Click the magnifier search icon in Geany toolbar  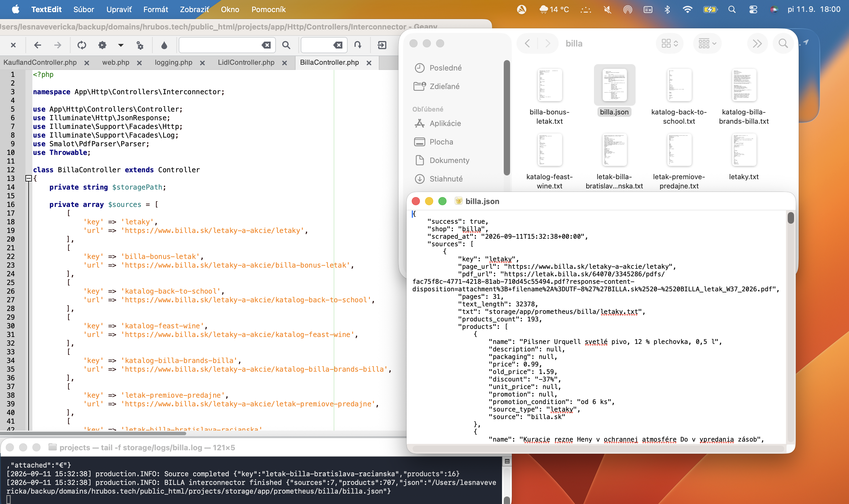tap(286, 45)
